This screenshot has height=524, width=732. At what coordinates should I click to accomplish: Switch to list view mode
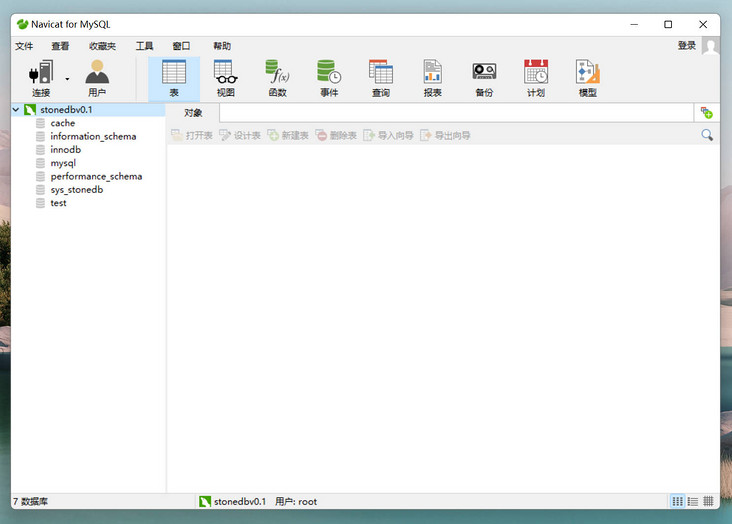pos(693,502)
